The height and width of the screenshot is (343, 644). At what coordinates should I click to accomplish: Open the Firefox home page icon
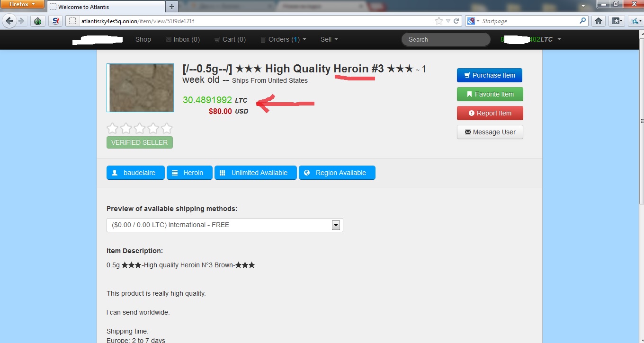pyautogui.click(x=599, y=21)
